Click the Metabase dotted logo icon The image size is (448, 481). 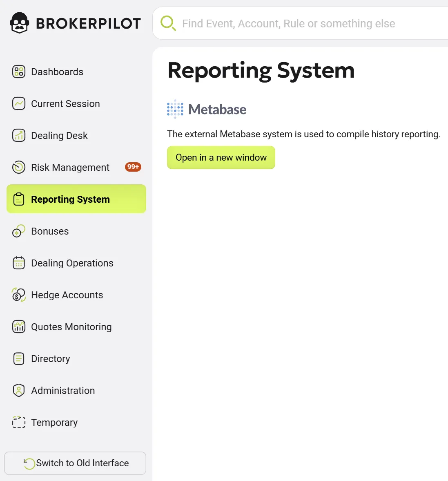175,109
